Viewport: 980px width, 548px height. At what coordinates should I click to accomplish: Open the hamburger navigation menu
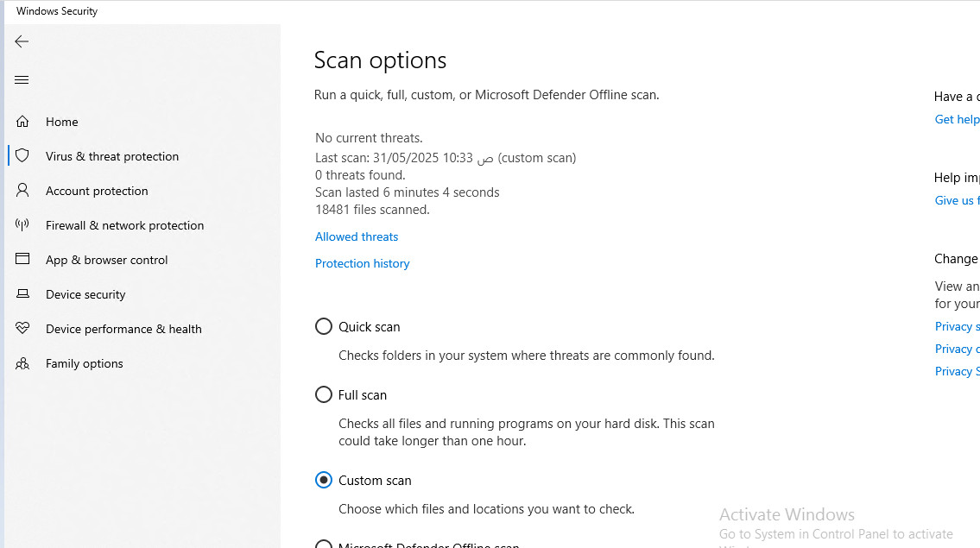pos(22,80)
